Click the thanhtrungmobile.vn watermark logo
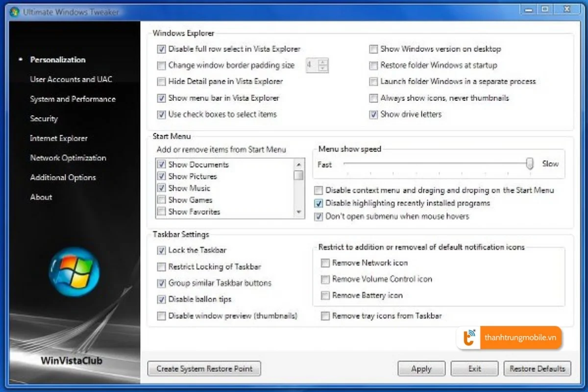Image resolution: width=588 pixels, height=392 pixels. point(469,338)
